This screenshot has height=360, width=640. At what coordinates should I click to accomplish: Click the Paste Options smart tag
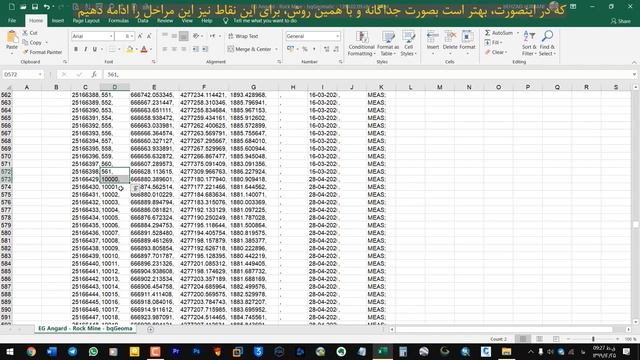[x=136, y=188]
